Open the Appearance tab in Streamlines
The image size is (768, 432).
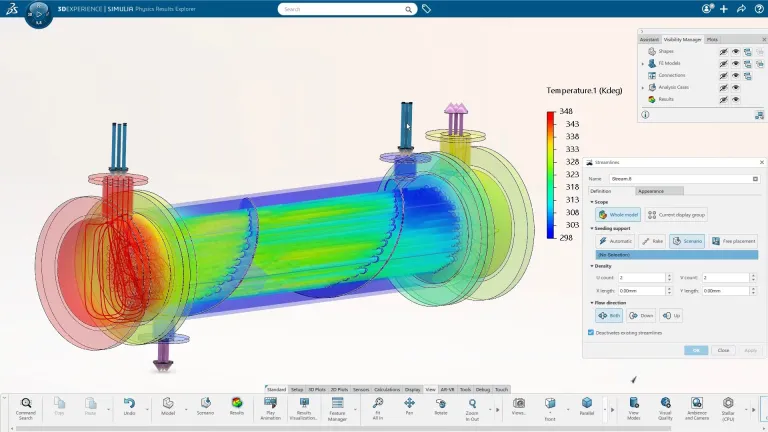click(x=659, y=191)
